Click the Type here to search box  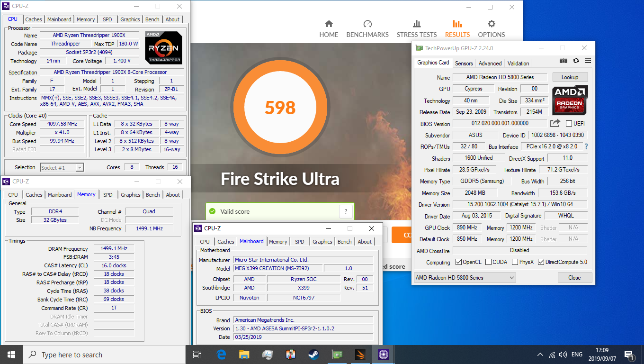(104, 355)
